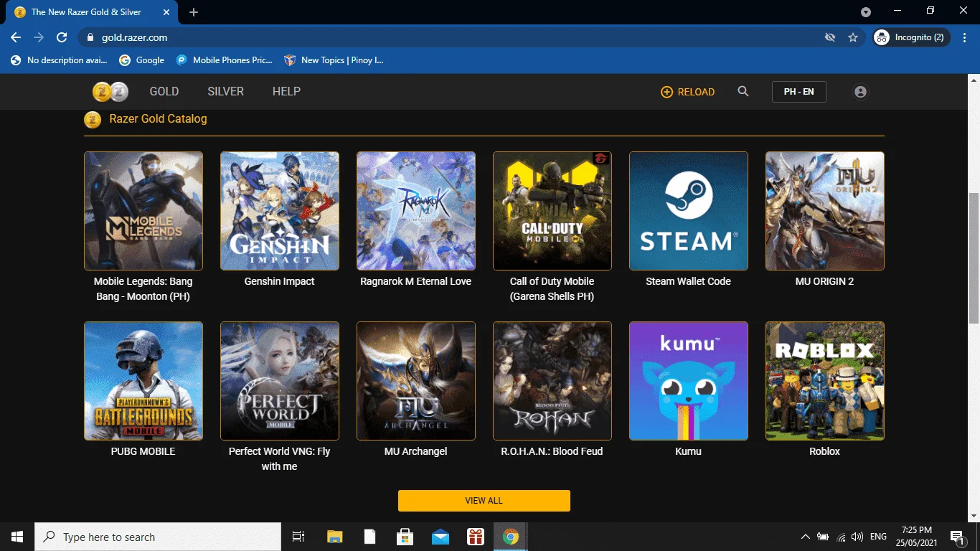The height and width of the screenshot is (551, 980).
Task: Click the browser forward arrow
Action: [x=39, y=37]
